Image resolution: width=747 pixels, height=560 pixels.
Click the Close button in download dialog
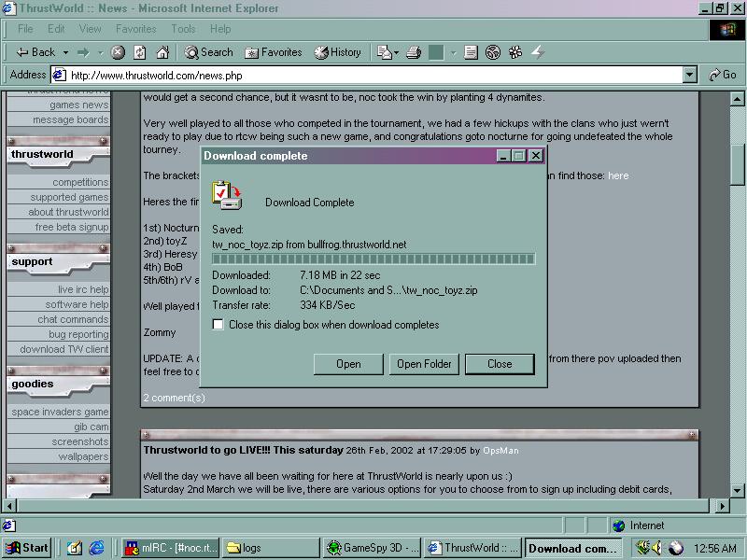tap(500, 364)
